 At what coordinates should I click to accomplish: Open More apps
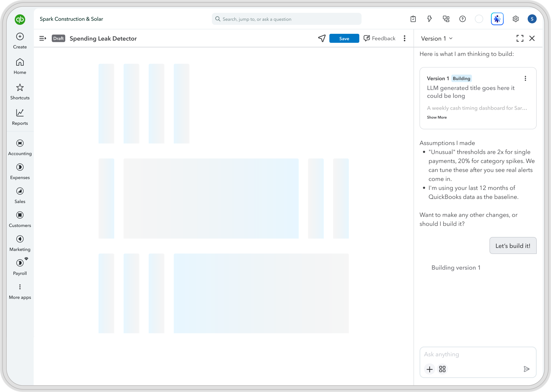[20, 292]
